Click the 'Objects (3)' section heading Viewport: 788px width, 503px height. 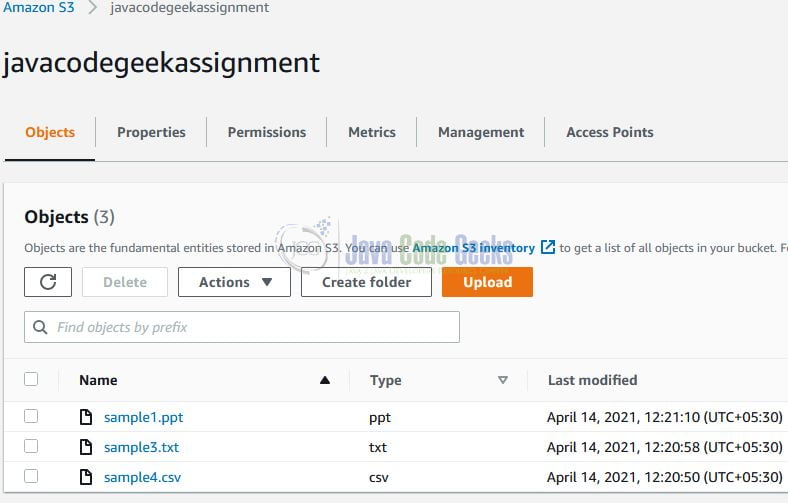coord(69,217)
